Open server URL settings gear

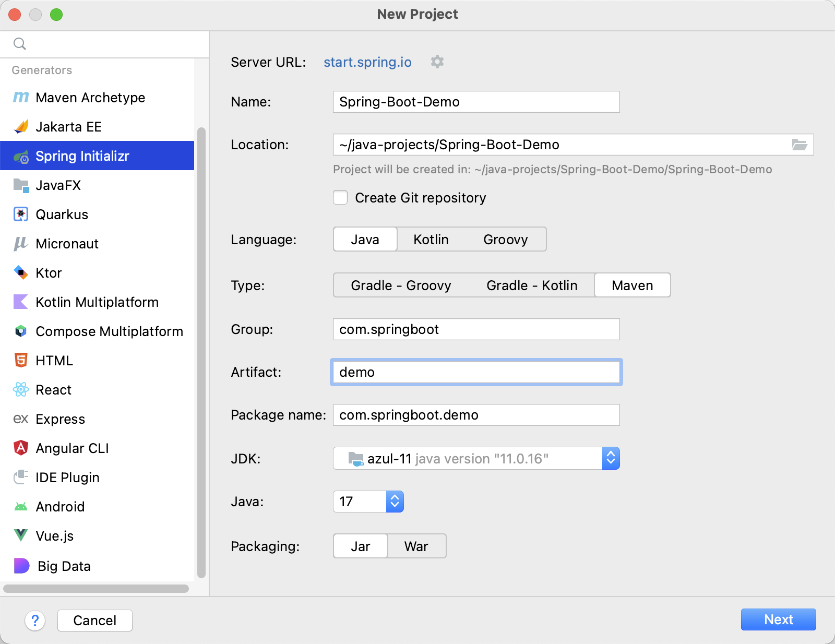click(437, 62)
